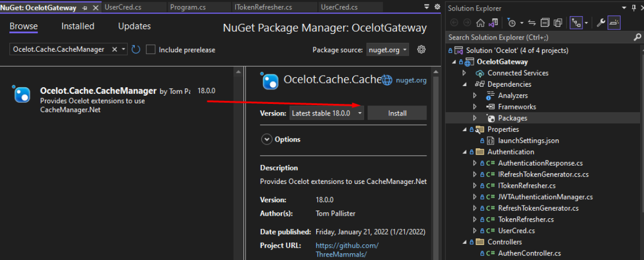This screenshot has width=644, height=260.
Task: Open the Package source nuget.org dropdown
Action: click(387, 49)
